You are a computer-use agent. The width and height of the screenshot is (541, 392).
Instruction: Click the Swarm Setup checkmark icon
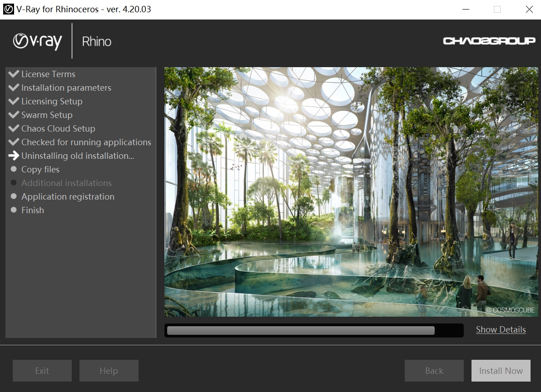pyautogui.click(x=14, y=115)
